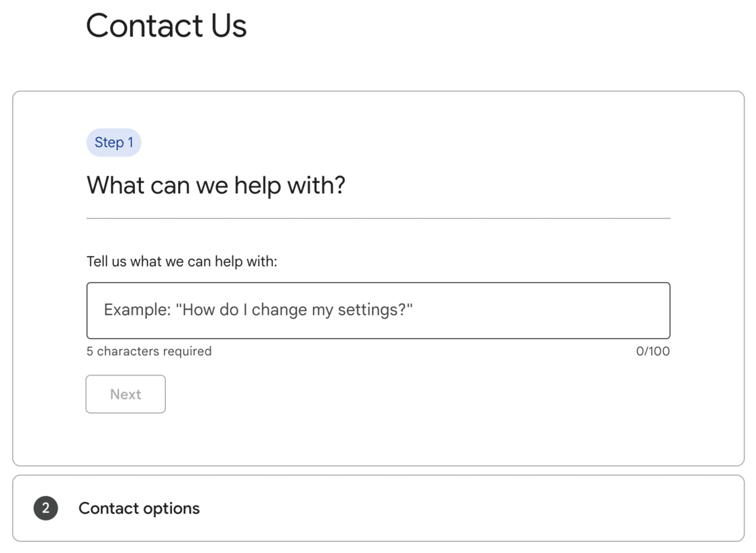
Task: Focus the field with settings example placeholder
Action: [377, 310]
